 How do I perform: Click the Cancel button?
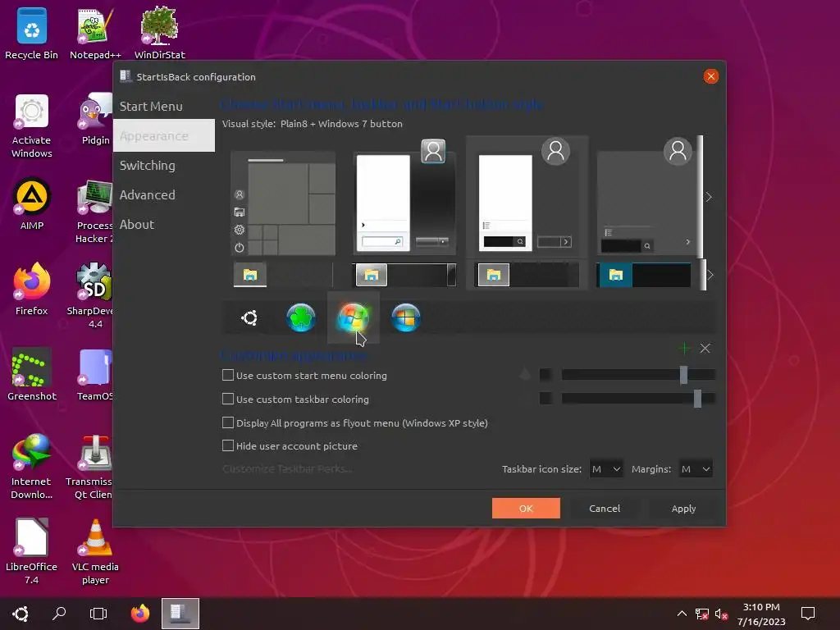click(605, 508)
